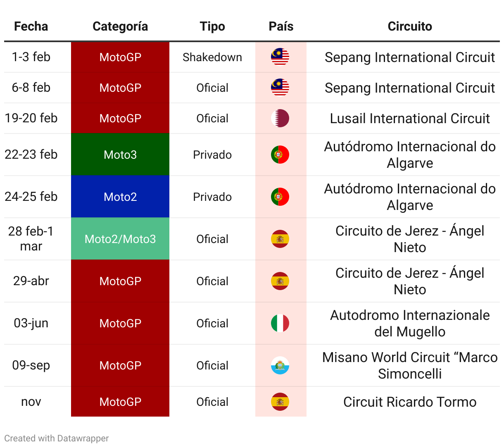Click the Lusail International Circuit text
The height and width of the screenshot is (448, 504).
coord(410,118)
